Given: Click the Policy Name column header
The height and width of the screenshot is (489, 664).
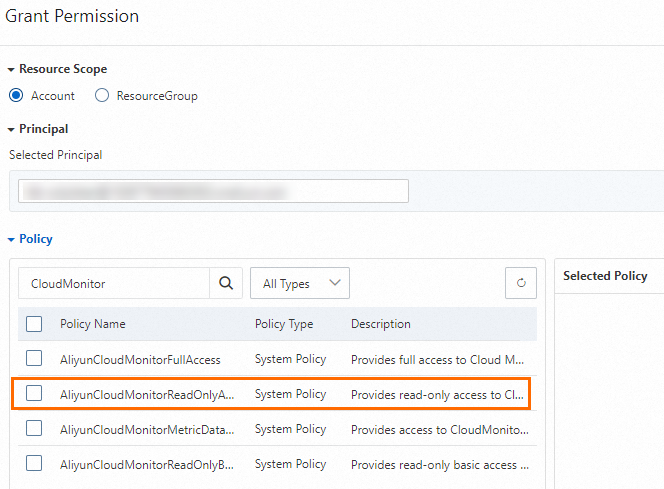Looking at the screenshot, I should point(93,324).
